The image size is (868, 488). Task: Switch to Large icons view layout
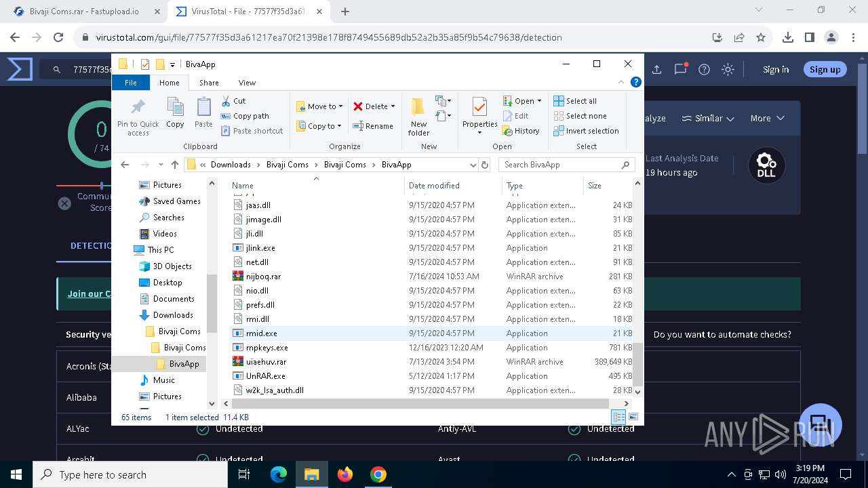[633, 418]
